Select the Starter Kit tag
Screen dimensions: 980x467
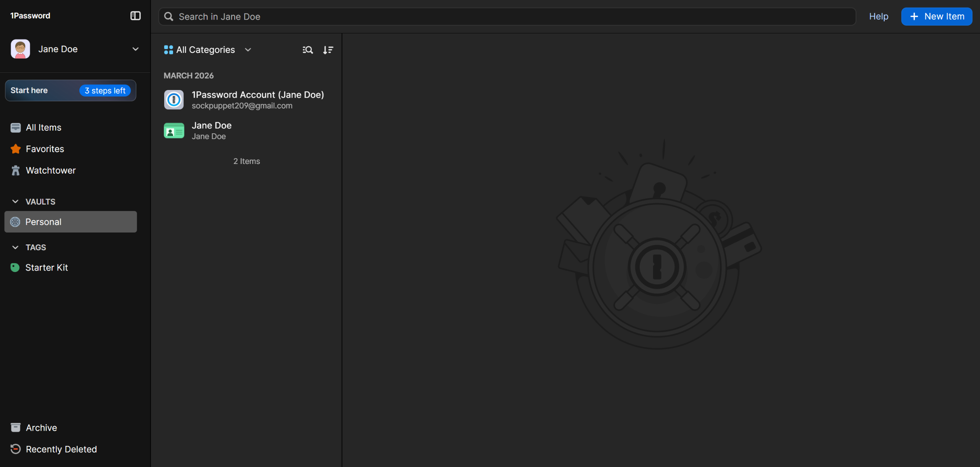(46, 267)
